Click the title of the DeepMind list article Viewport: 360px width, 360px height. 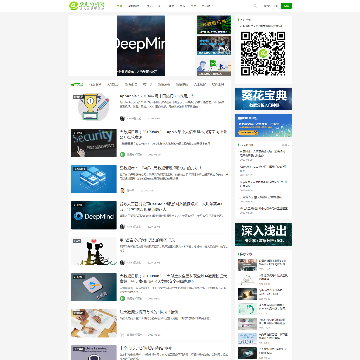click(171, 206)
